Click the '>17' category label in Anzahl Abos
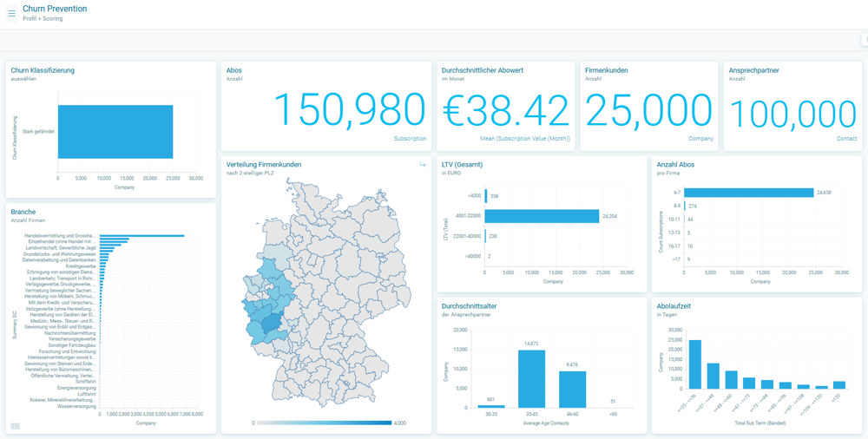 coord(677,259)
